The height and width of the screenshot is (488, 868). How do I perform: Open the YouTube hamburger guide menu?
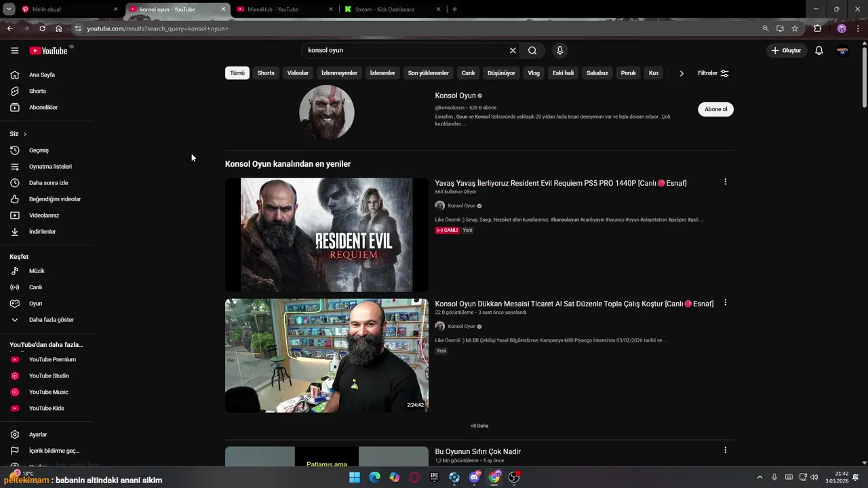pyautogui.click(x=14, y=50)
